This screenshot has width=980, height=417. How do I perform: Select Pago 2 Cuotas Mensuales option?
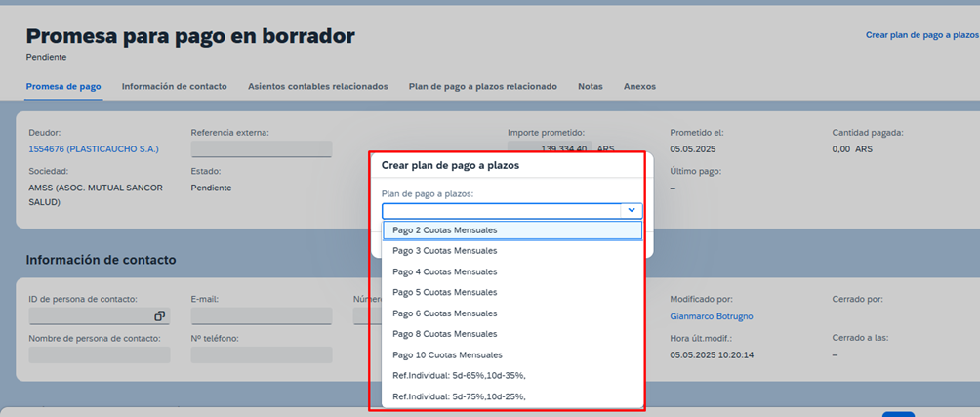[x=444, y=230]
